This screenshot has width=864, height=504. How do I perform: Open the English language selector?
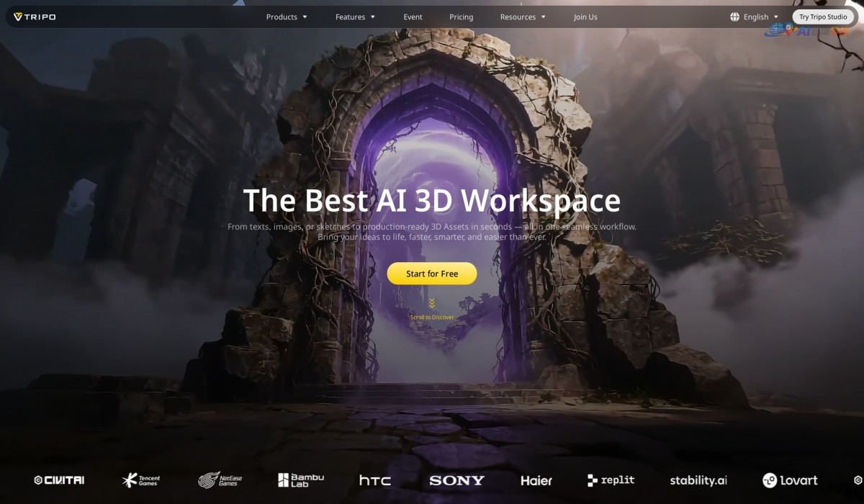755,17
